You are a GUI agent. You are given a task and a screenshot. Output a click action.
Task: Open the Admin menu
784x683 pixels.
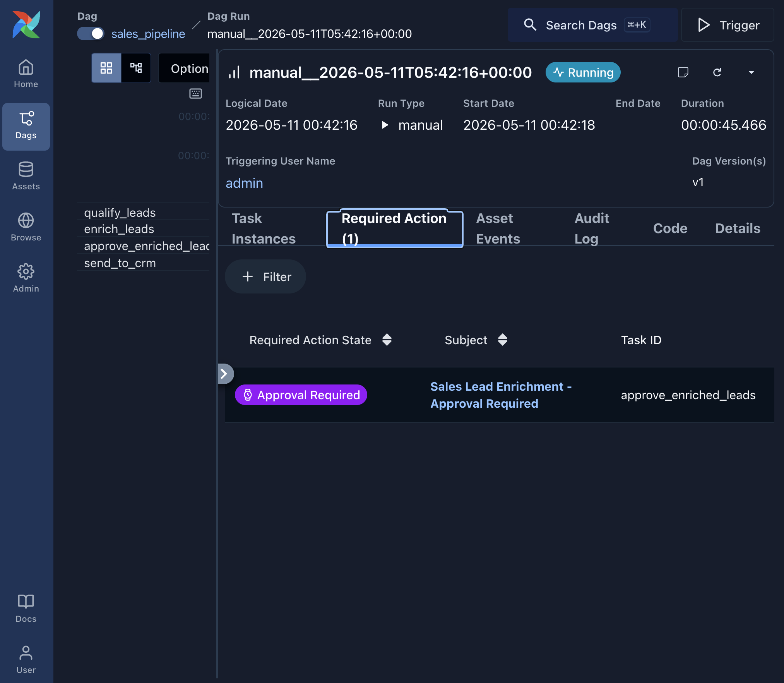pyautogui.click(x=26, y=279)
